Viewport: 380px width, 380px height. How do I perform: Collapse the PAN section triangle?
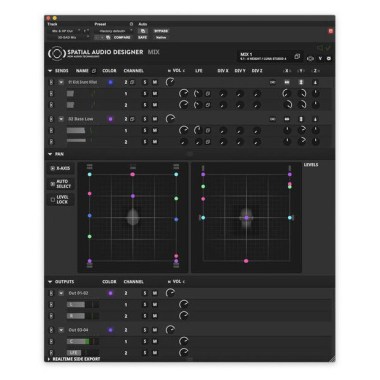click(x=50, y=154)
